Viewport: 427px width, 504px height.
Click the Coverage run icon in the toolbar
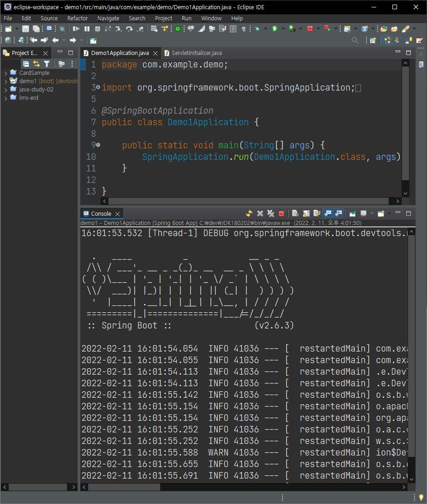(292, 29)
